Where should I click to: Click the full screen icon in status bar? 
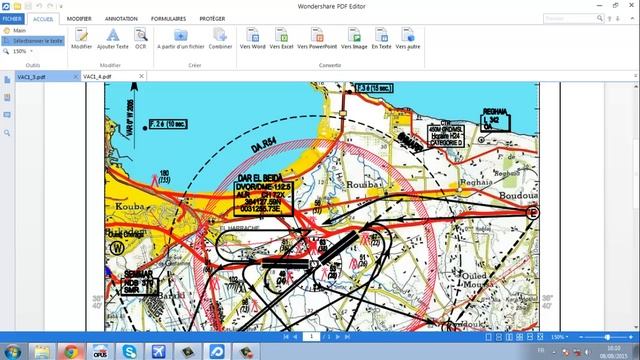click(x=540, y=337)
